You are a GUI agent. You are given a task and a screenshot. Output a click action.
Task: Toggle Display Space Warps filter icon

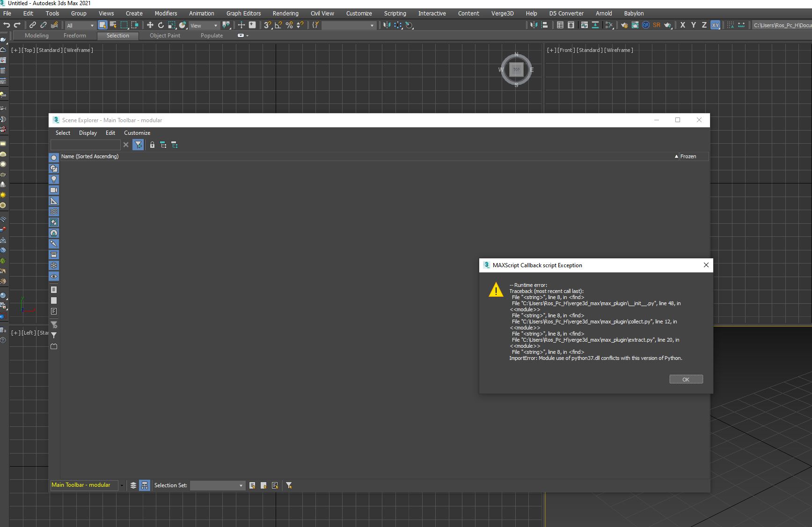[x=54, y=212]
